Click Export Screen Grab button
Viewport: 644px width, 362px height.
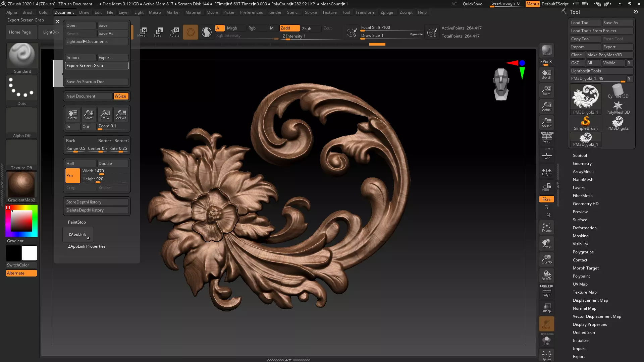tap(97, 66)
